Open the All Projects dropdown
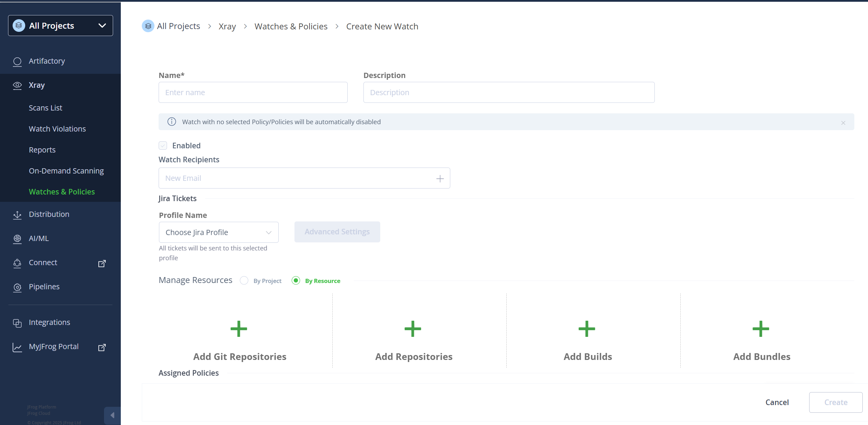This screenshot has width=868, height=425. [x=61, y=26]
